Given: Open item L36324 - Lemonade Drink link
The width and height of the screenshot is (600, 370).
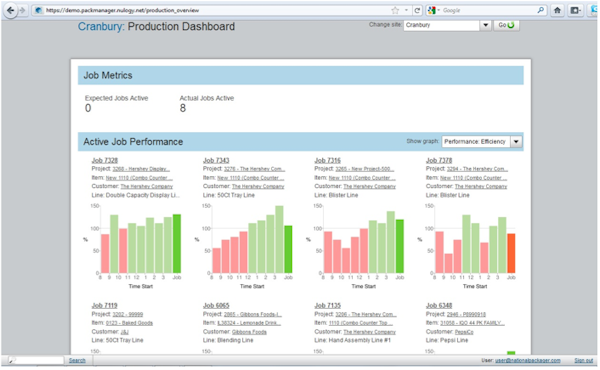Looking at the screenshot, I should coord(249,323).
